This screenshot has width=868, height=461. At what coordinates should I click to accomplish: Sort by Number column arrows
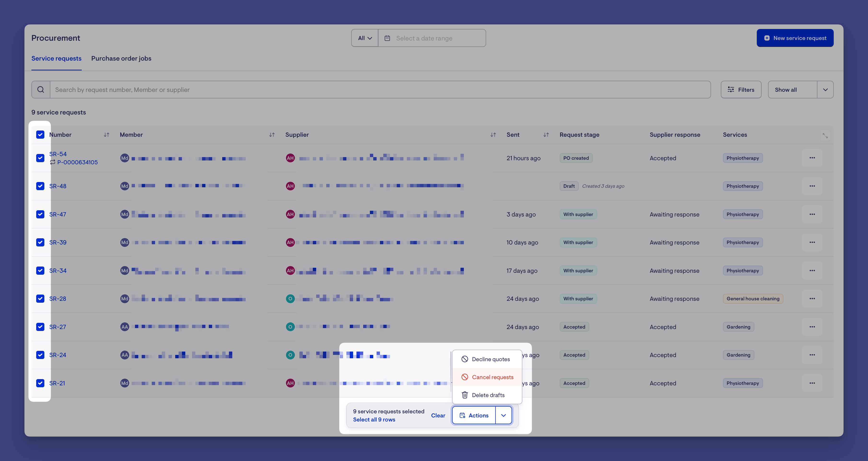click(x=106, y=135)
